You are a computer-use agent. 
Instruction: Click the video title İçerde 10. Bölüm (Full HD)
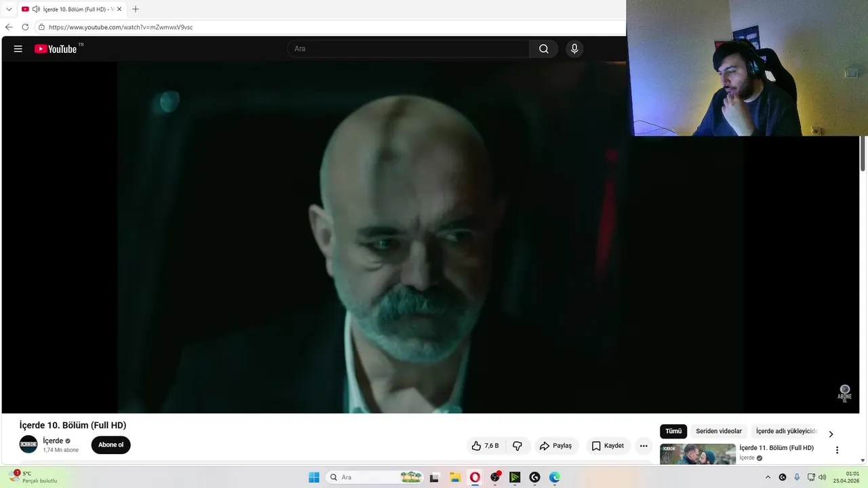(73, 425)
